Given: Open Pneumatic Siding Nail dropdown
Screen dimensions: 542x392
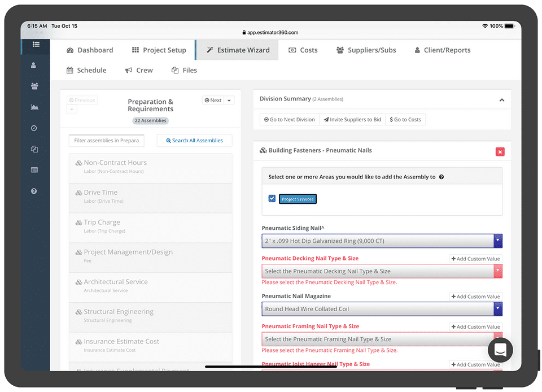Looking at the screenshot, I should 382,241.
